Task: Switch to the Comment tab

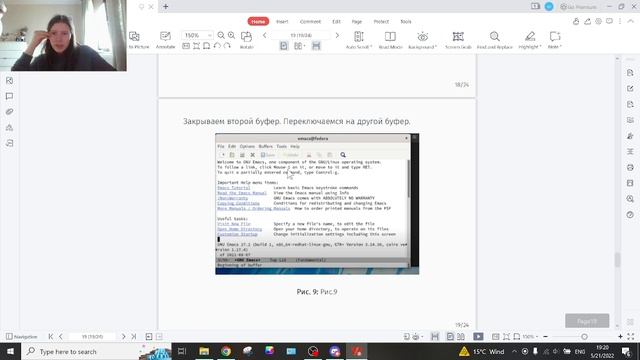Action: [x=310, y=21]
